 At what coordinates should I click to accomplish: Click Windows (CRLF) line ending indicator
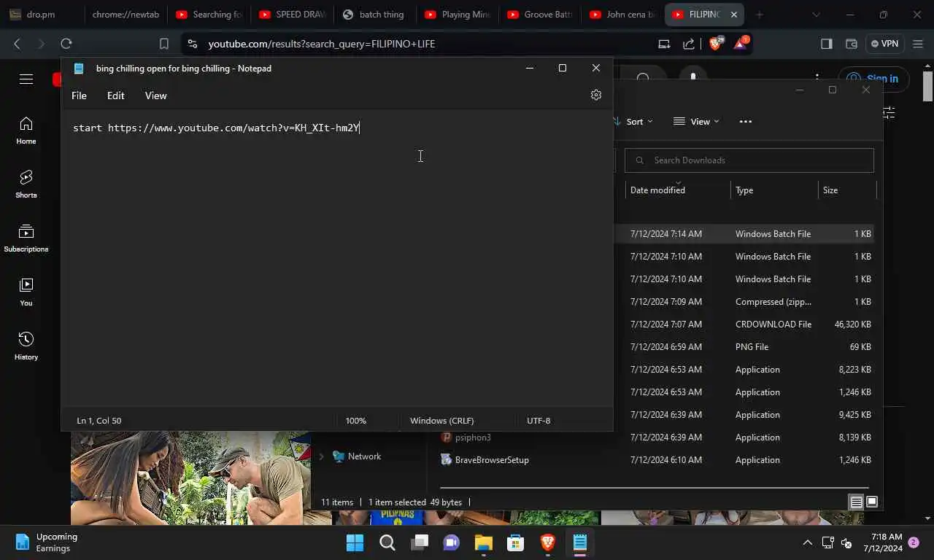coord(441,421)
